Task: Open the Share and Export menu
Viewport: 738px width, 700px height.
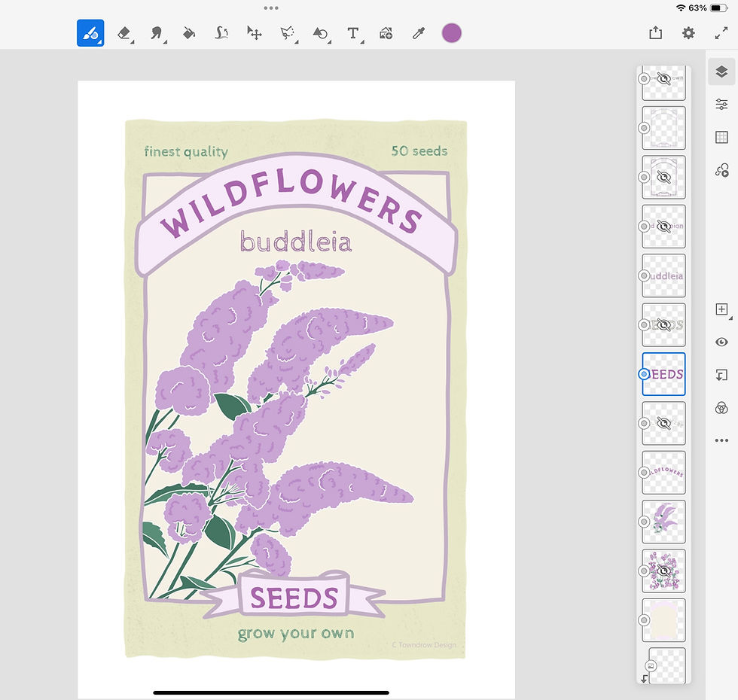Action: coord(655,32)
